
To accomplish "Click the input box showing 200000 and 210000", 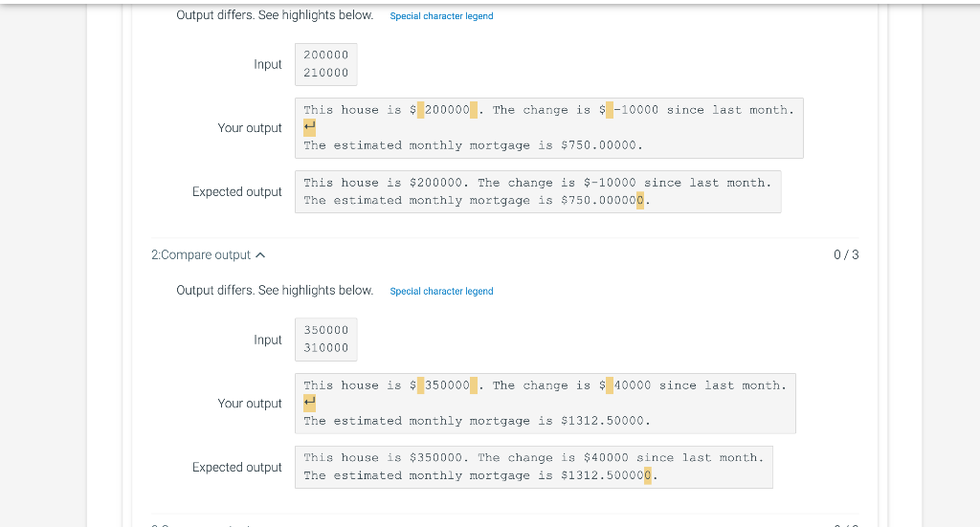I will (x=325, y=64).
